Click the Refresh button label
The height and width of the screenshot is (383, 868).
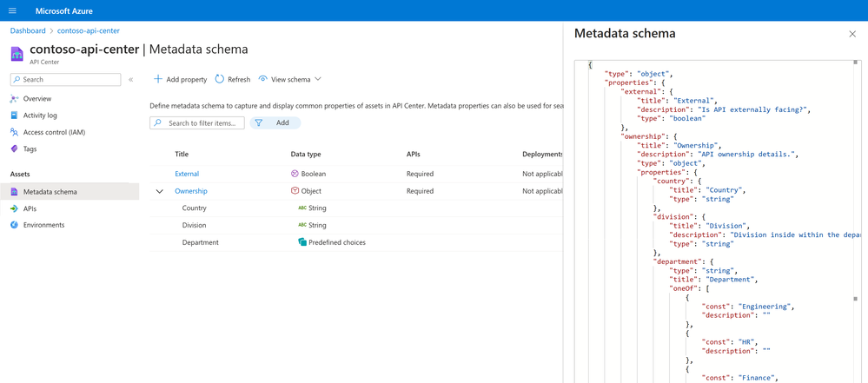pyautogui.click(x=239, y=80)
